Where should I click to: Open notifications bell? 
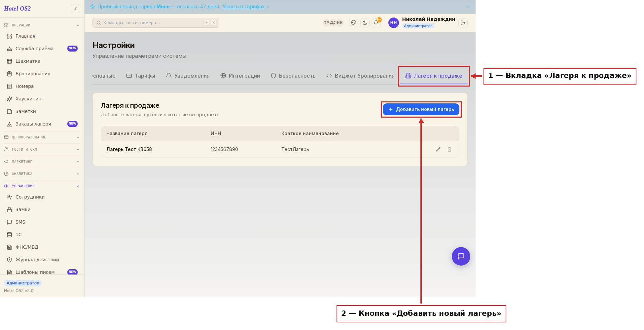coord(376,23)
